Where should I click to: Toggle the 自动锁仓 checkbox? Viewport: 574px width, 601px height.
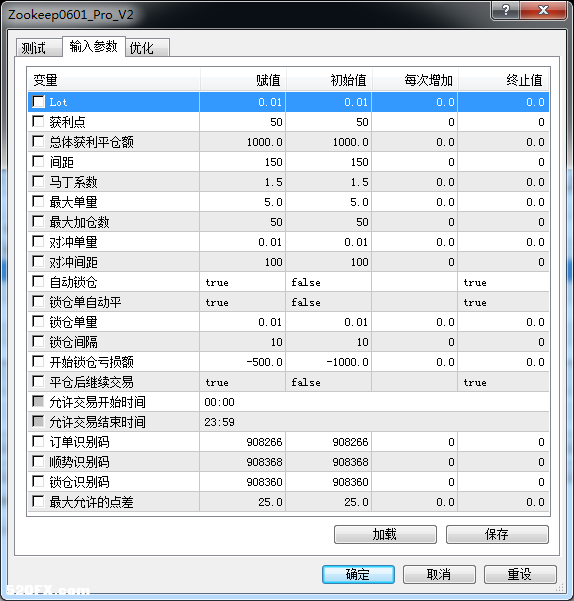click(x=38, y=282)
